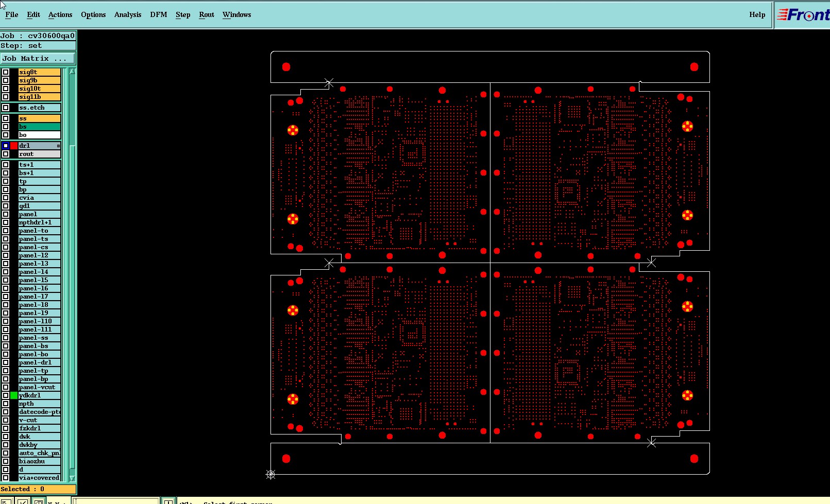
Task: Select the tp layer name
Action: [x=40, y=181]
